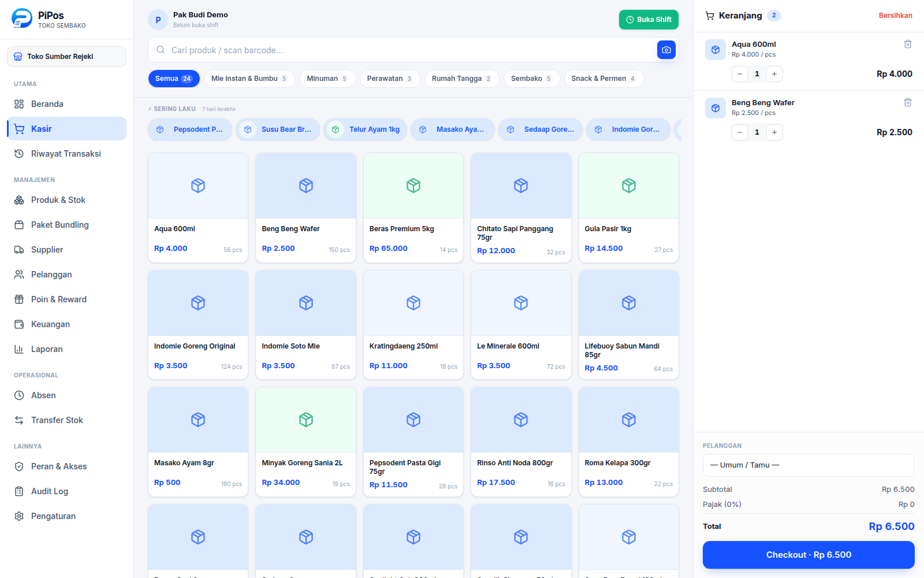The width and height of the screenshot is (924, 578).
Task: Click the Sedaap Goreng quick chip
Action: [x=541, y=129]
